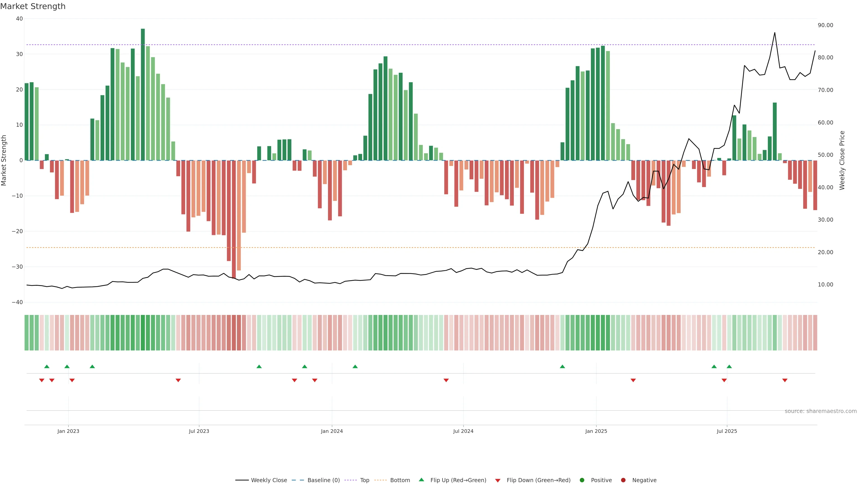Click the first green flip-up triangle marker
The image size is (868, 488).
coord(47,366)
